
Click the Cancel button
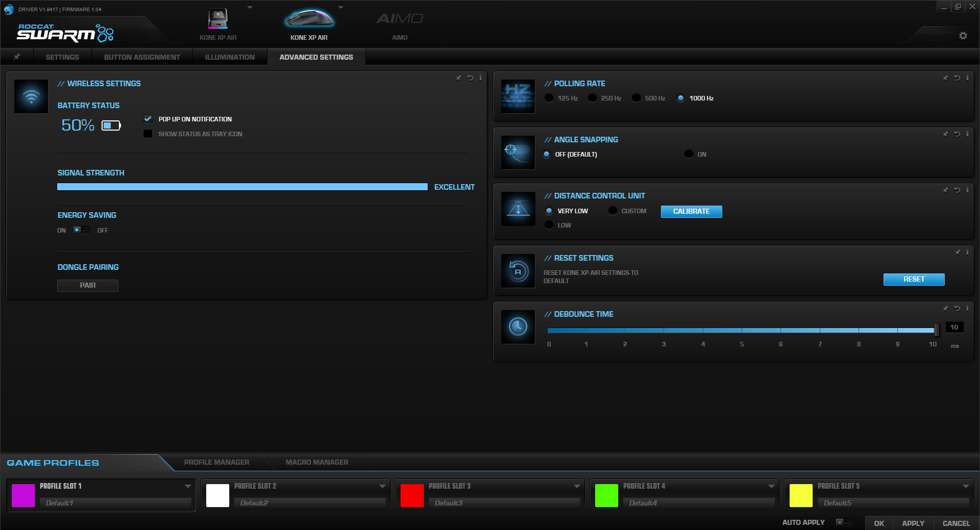(x=956, y=523)
